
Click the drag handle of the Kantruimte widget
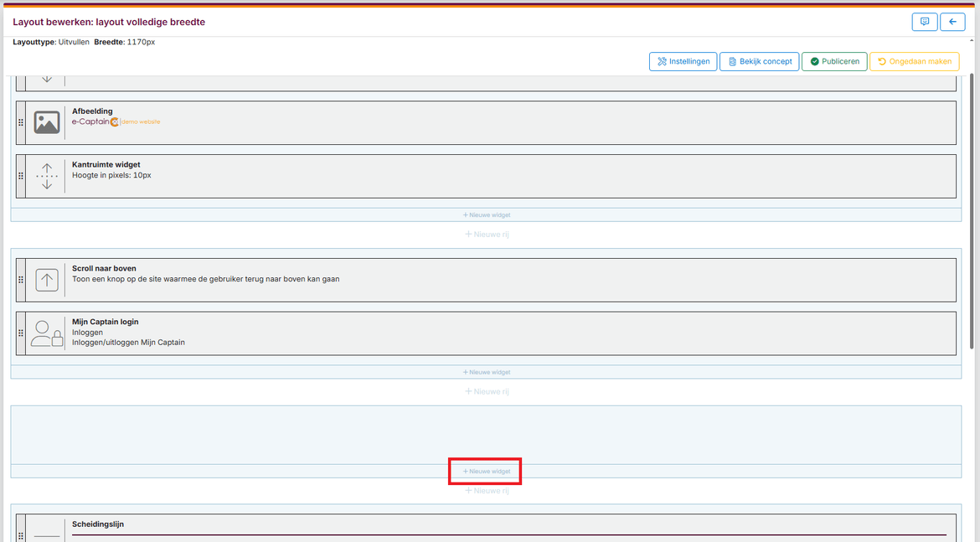21,176
